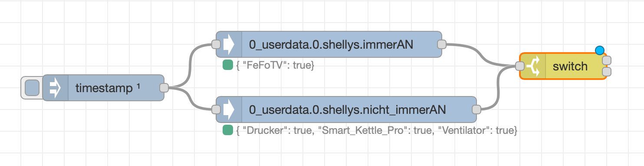The height and width of the screenshot is (166, 644).
Task: Click the blue changed-indicator dot on switch
Action: coord(600,50)
